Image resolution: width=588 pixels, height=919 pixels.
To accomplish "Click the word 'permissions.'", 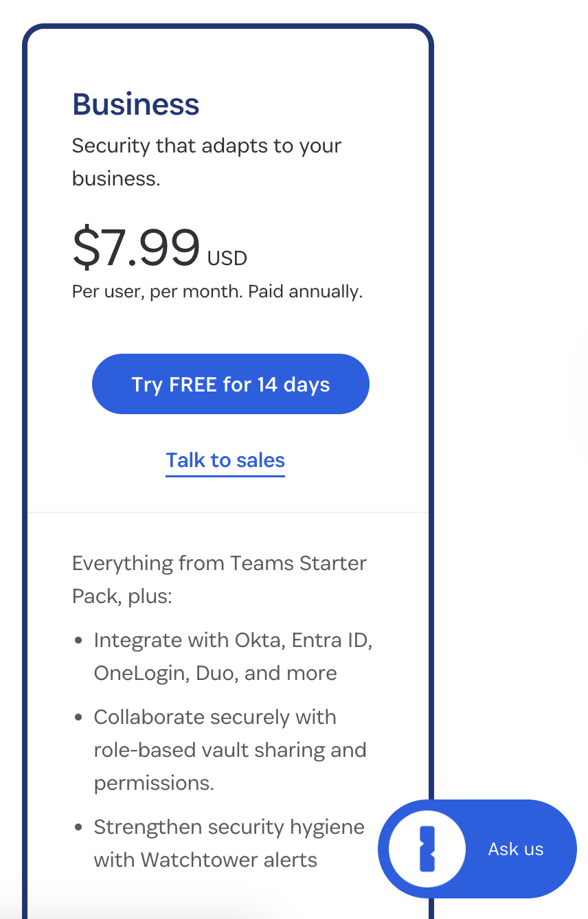I will (154, 782).
